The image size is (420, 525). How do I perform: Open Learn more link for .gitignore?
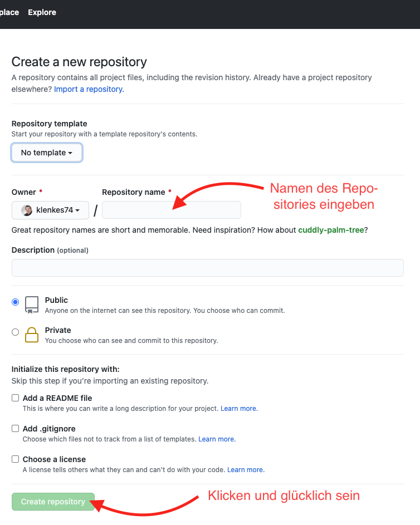point(217,439)
